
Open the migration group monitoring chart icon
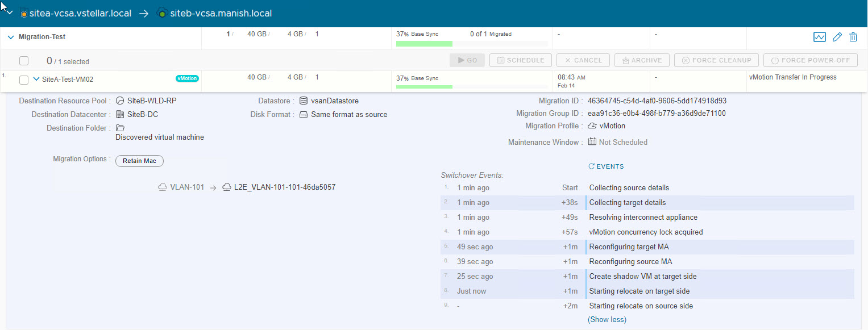819,37
